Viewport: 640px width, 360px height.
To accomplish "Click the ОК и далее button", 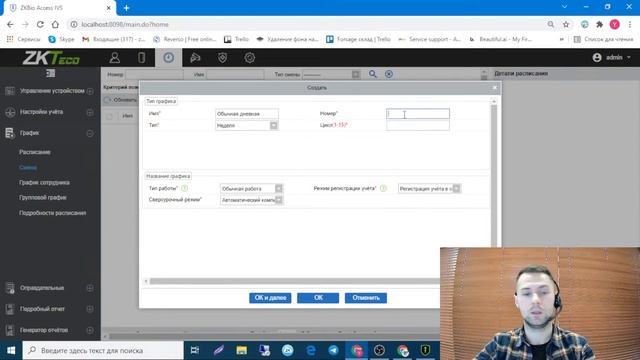I will [x=270, y=298].
